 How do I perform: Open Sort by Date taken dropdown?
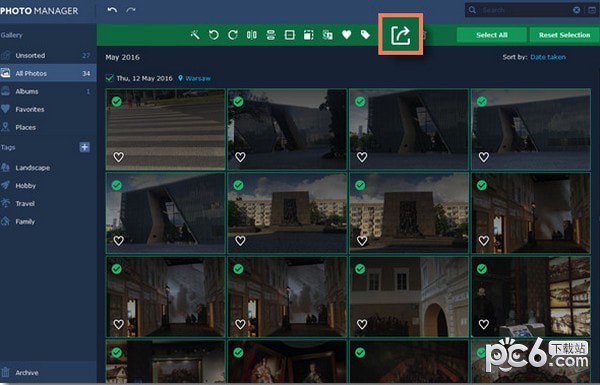[x=548, y=57]
